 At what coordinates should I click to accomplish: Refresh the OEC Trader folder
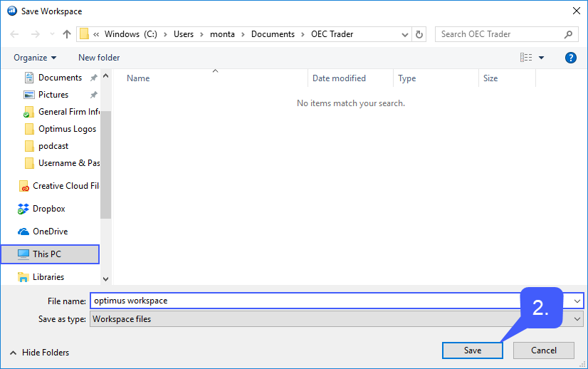(419, 34)
